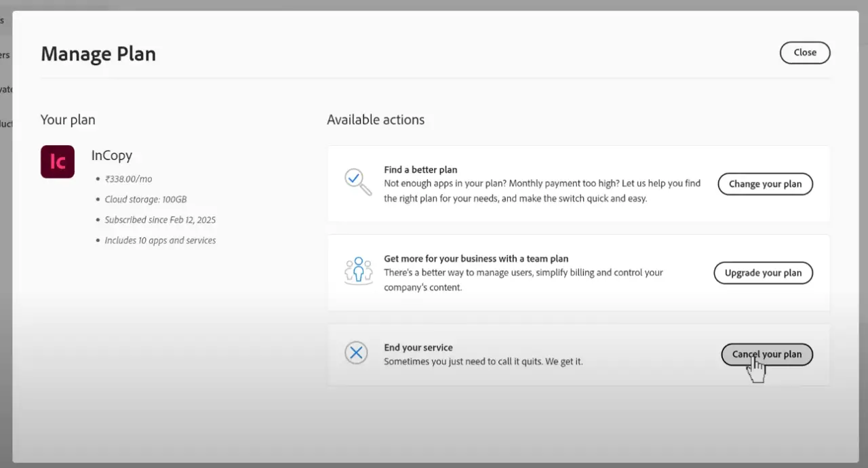Click 'Includes 10 apps and services' detail
This screenshot has height=468, width=868.
pos(160,240)
